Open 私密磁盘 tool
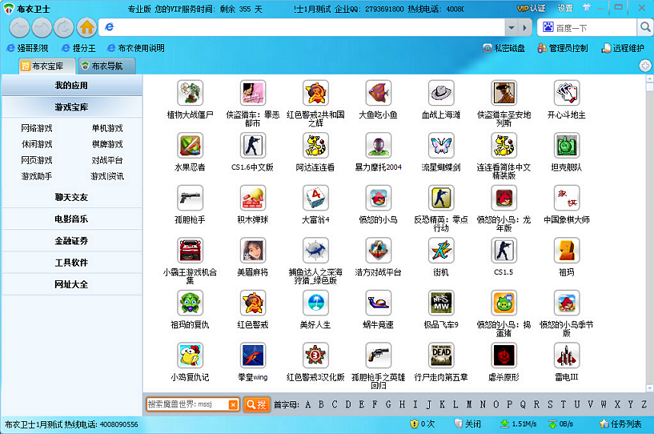This screenshot has height=434, width=654. pyautogui.click(x=504, y=48)
